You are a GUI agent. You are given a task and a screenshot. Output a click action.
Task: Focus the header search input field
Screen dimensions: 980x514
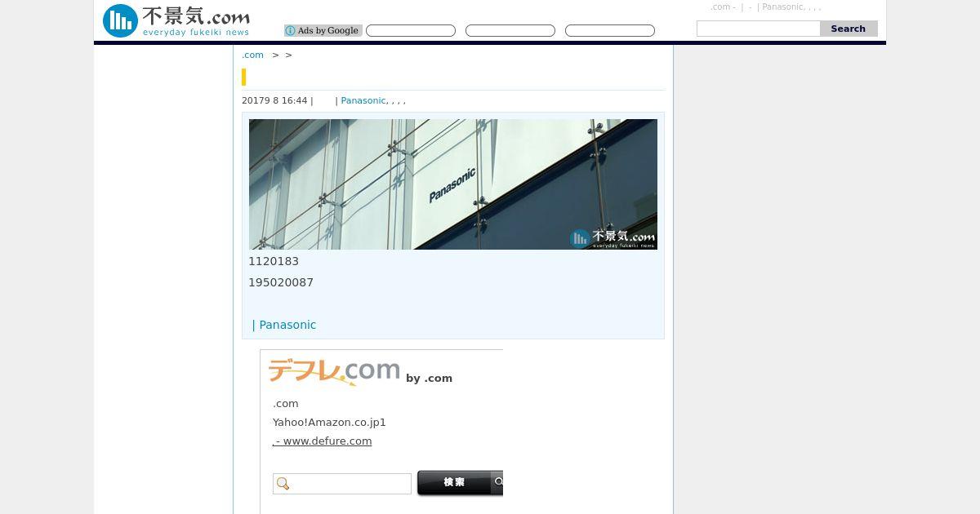(758, 29)
